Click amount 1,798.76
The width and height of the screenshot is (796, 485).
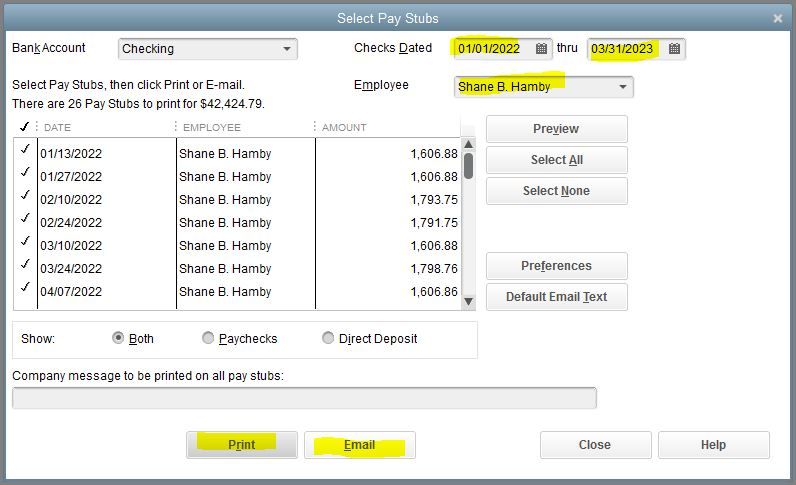434,269
